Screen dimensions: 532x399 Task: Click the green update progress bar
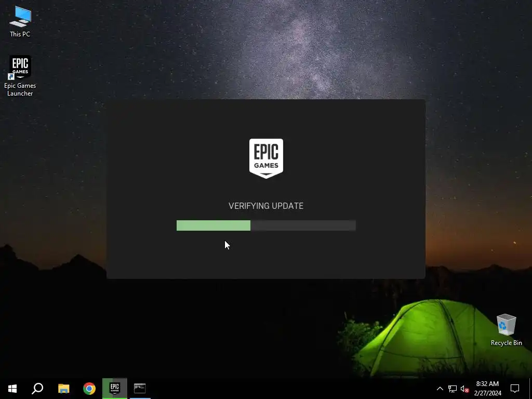pos(266,225)
